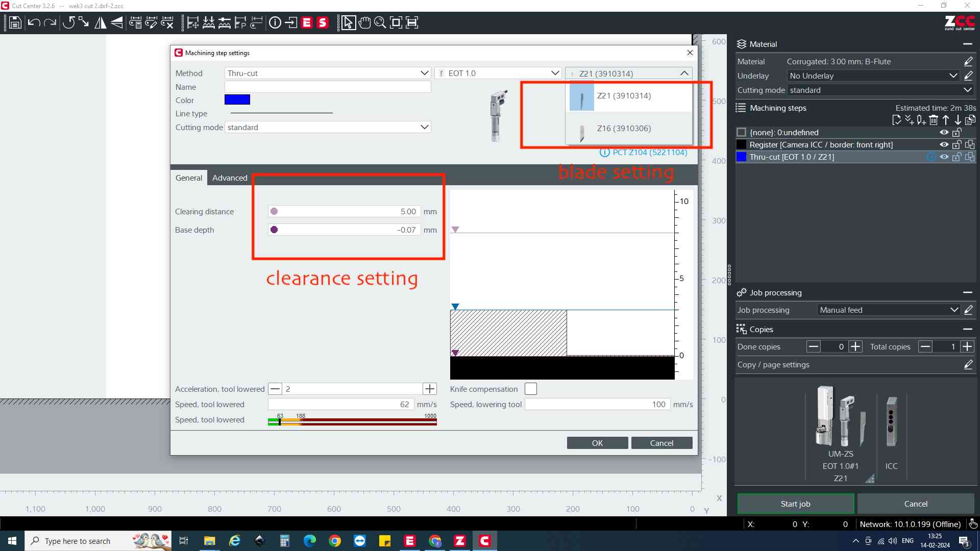Toggle the Knife compensation checkbox
980x551 pixels.
[x=530, y=388]
